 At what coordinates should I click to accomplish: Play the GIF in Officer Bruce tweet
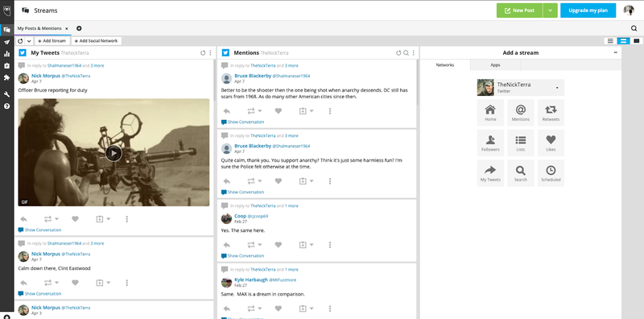[114, 153]
